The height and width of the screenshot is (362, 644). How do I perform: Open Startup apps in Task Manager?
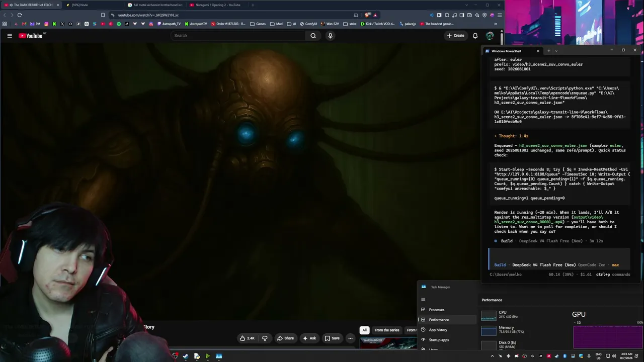coord(447,340)
